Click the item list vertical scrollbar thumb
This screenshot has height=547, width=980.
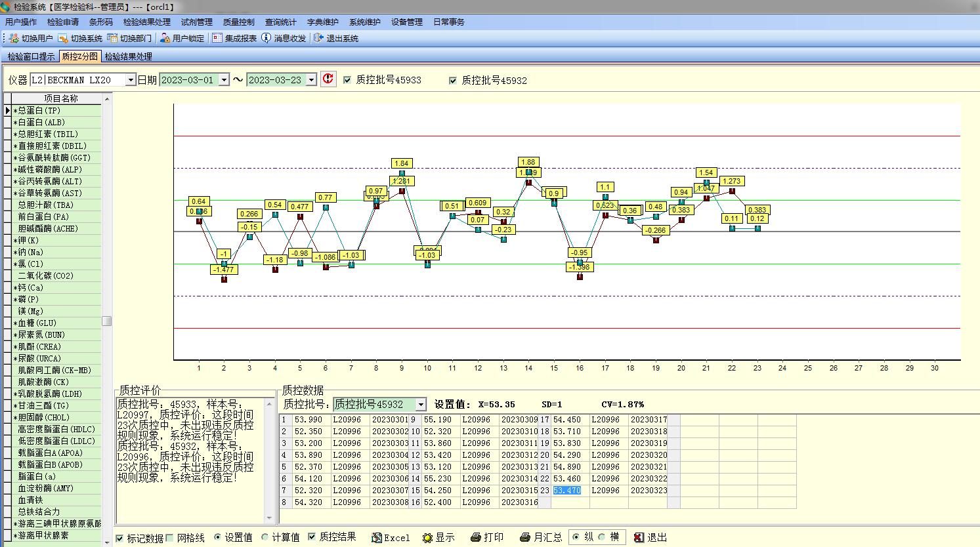coord(106,321)
